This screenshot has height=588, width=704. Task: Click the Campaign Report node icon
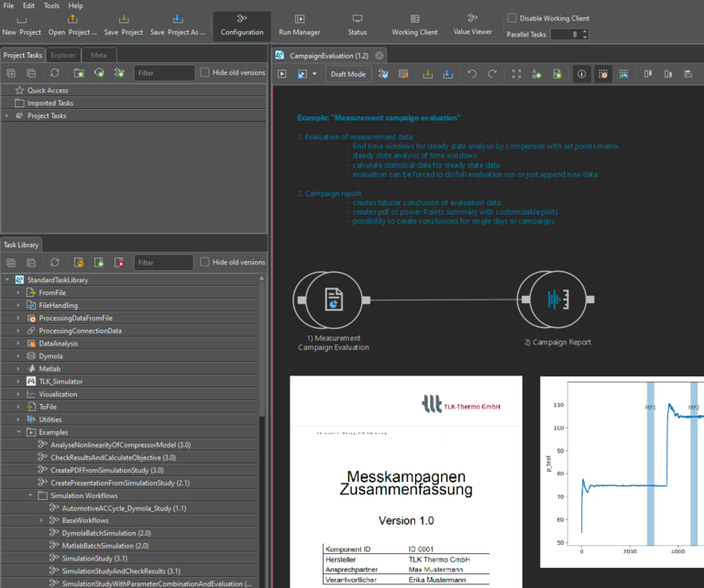(x=556, y=299)
